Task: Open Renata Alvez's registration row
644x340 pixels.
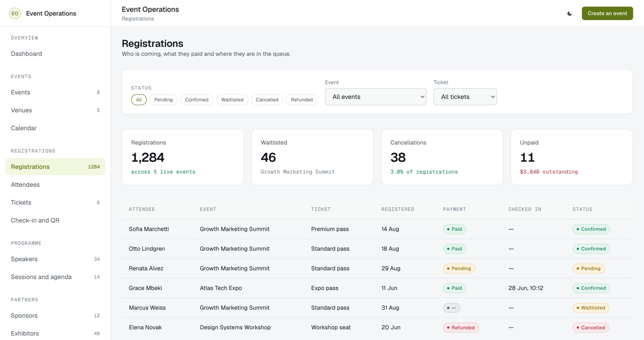Action: [377, 269]
